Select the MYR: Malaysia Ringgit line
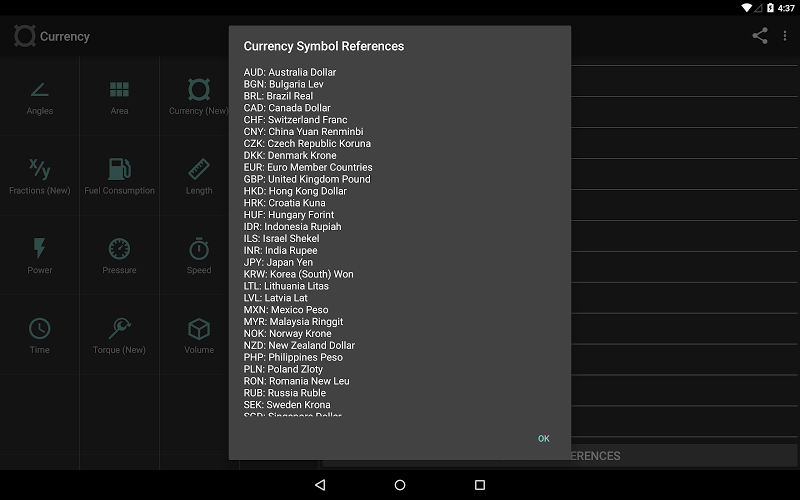Image resolution: width=800 pixels, height=500 pixels. pyautogui.click(x=293, y=321)
